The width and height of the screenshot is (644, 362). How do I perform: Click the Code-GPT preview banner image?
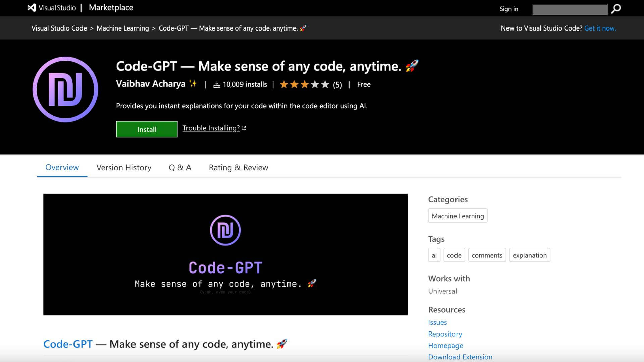225,254
